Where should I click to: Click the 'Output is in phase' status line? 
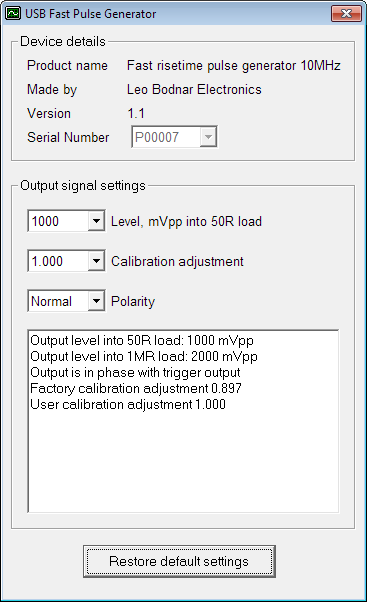135,372
